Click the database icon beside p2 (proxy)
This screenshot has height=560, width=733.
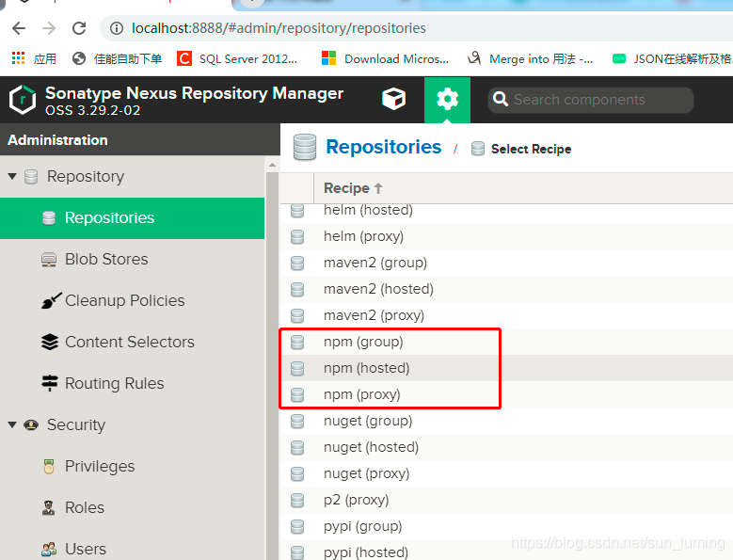[297, 500]
